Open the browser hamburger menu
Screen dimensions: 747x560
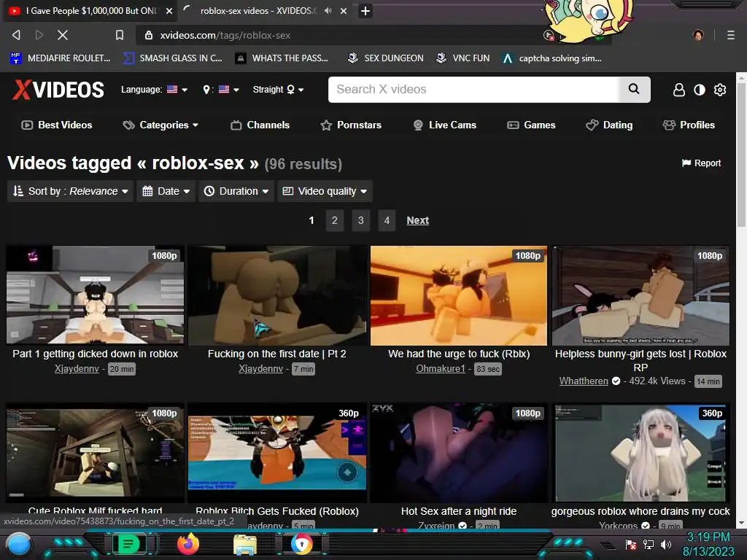point(731,35)
